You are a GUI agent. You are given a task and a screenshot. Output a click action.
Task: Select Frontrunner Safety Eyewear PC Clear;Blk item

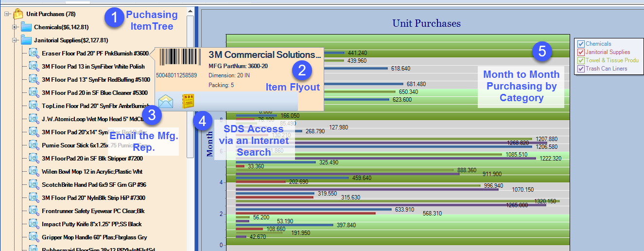tap(93, 211)
